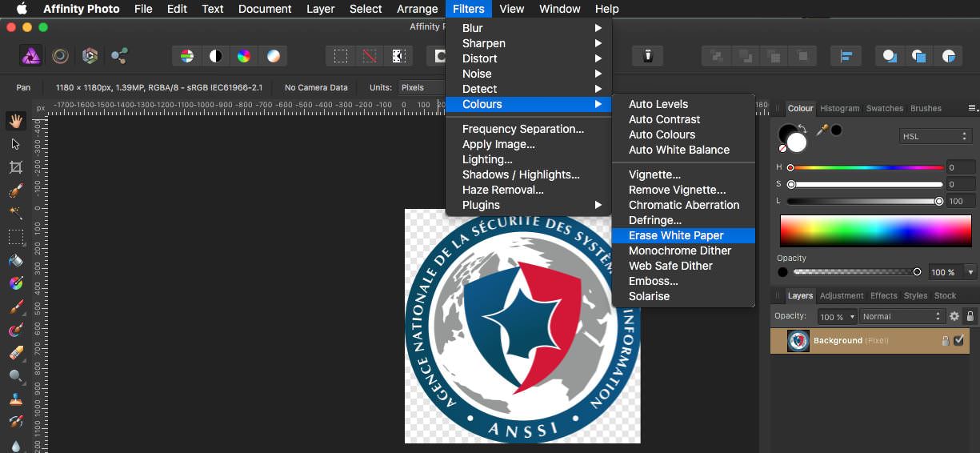
Task: Expand the Blur filter submenu
Action: [x=528, y=28]
